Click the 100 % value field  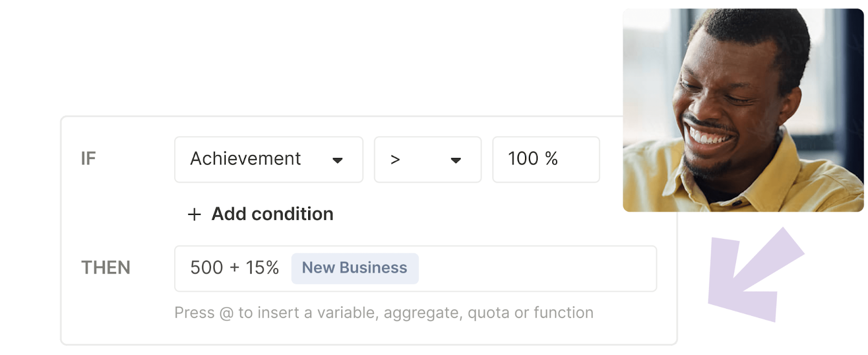(x=546, y=160)
